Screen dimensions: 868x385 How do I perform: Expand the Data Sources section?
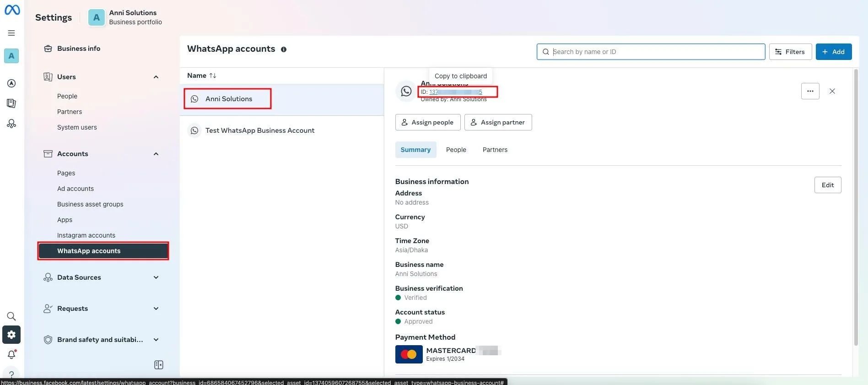point(156,277)
